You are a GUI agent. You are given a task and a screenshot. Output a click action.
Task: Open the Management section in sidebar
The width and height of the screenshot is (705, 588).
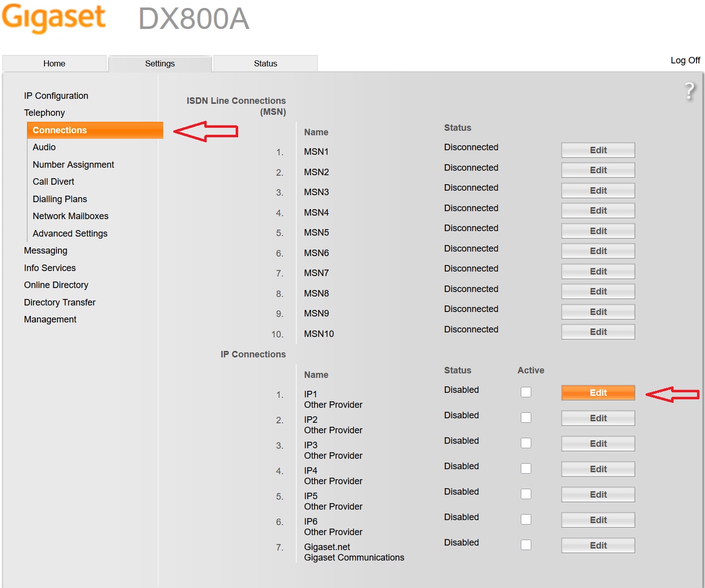pyautogui.click(x=50, y=319)
